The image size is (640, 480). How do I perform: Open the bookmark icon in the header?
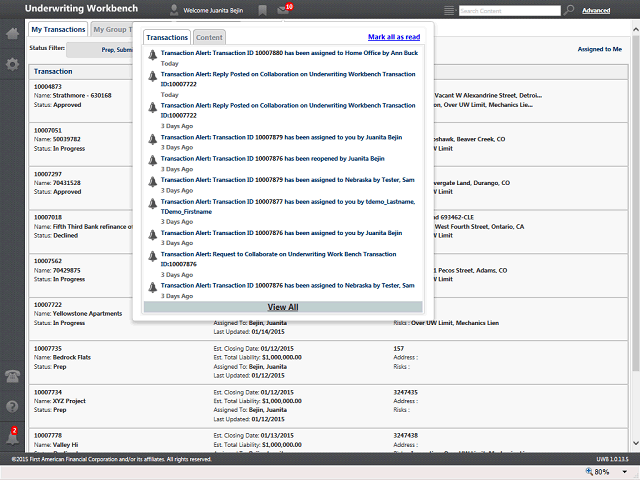(x=262, y=10)
